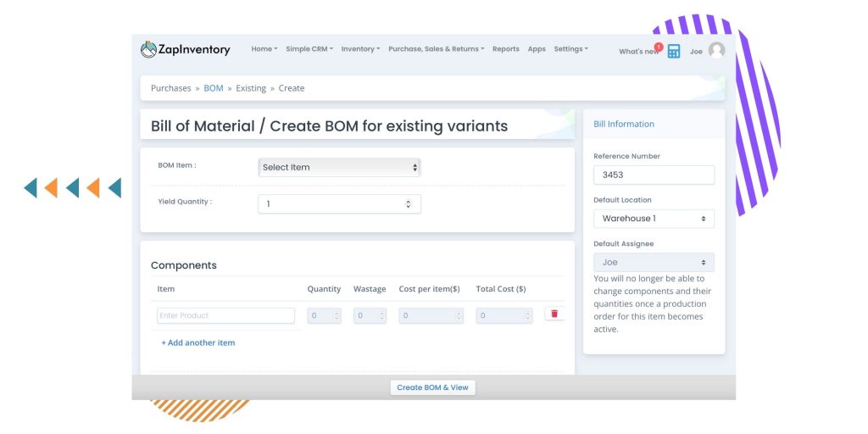The height and width of the screenshot is (434, 868).
Task: Click + Add another item link
Action: click(x=198, y=342)
